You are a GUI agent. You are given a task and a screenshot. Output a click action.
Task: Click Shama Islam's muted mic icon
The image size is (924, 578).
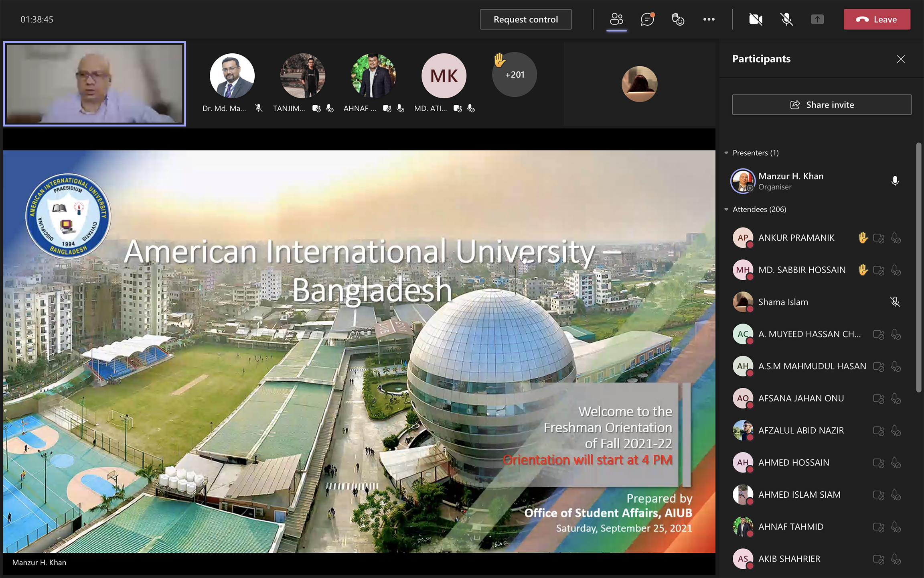click(895, 302)
